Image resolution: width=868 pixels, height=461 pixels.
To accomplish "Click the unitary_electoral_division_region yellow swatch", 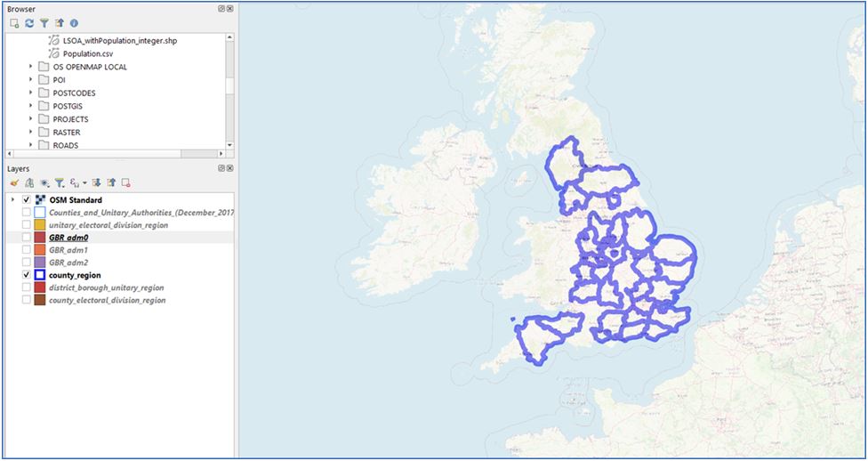I will pos(40,225).
